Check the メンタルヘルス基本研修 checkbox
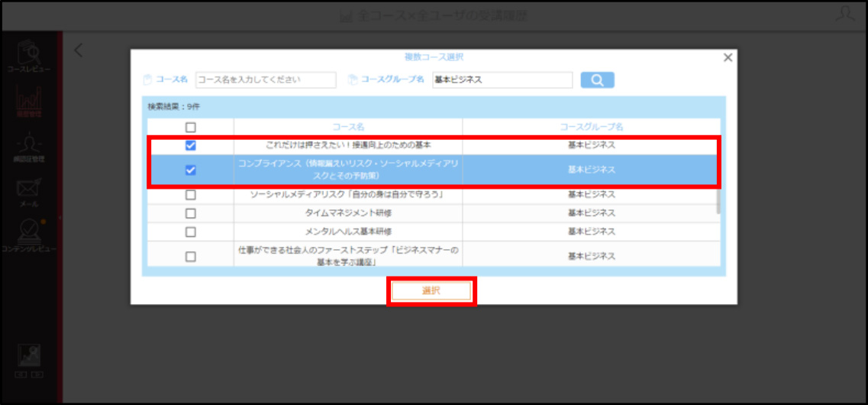The image size is (868, 405). point(190,232)
